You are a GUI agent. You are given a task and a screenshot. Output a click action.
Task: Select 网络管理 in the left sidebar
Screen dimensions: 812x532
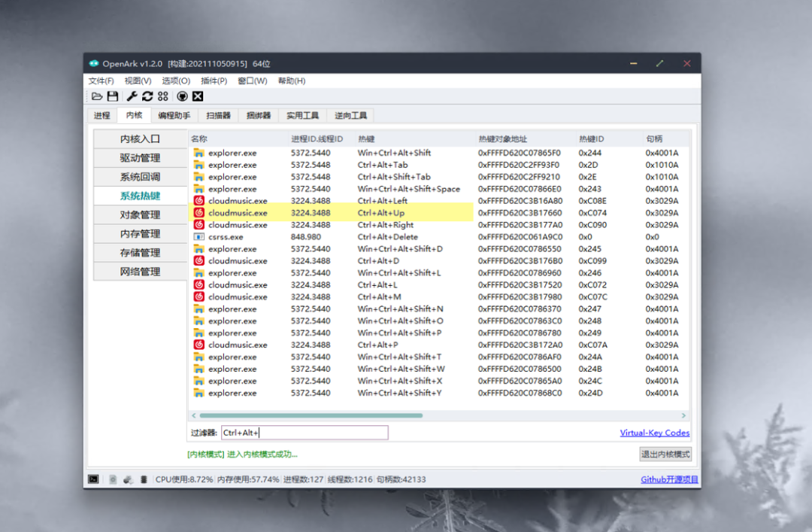[x=140, y=272]
